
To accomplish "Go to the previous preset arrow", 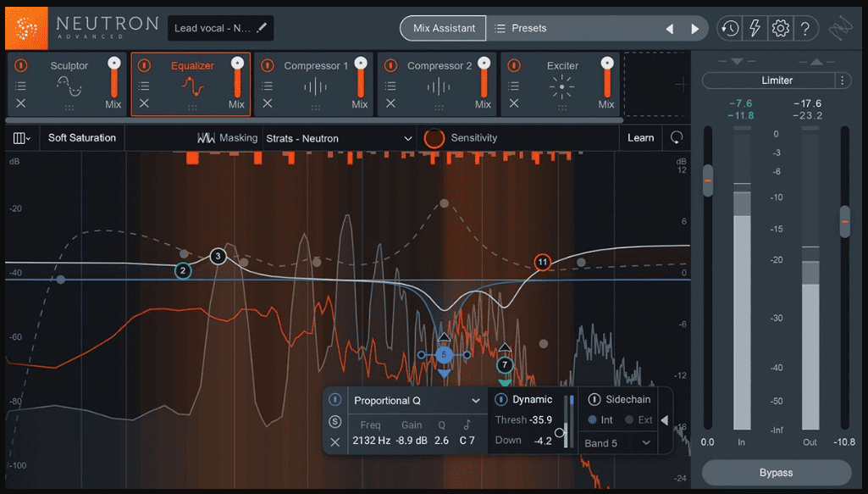I will [669, 29].
